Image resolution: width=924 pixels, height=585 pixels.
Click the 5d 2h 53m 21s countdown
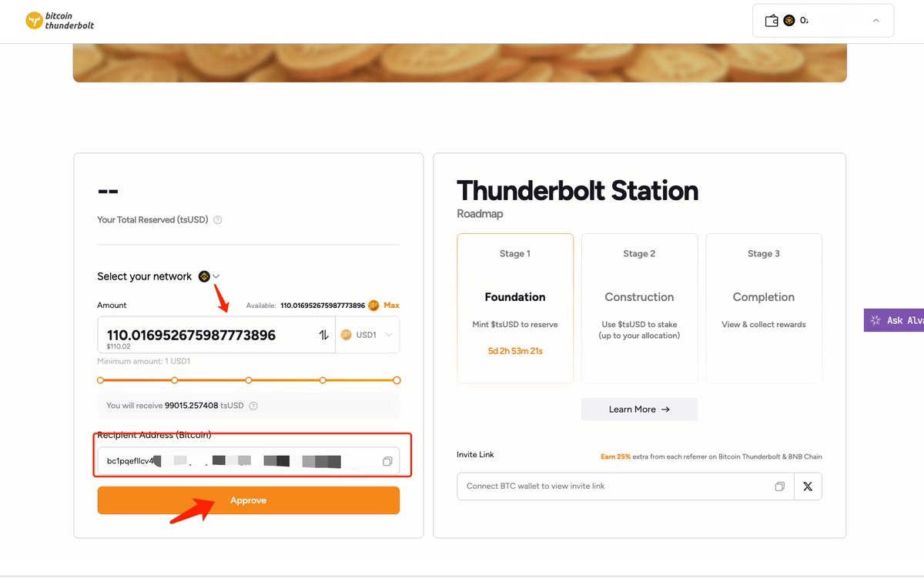click(515, 351)
